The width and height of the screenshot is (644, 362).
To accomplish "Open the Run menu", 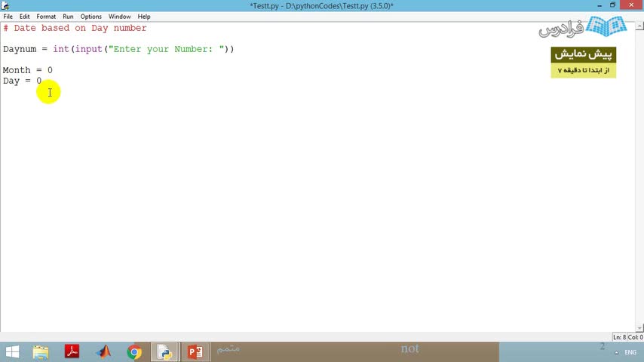I will click(68, 17).
